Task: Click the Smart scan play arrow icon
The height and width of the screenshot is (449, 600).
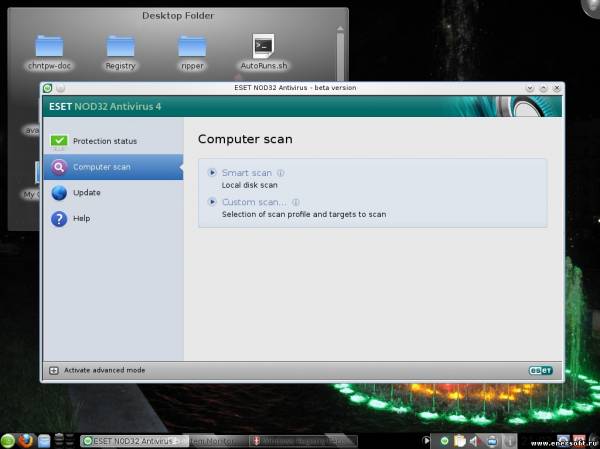Action: (x=212, y=173)
